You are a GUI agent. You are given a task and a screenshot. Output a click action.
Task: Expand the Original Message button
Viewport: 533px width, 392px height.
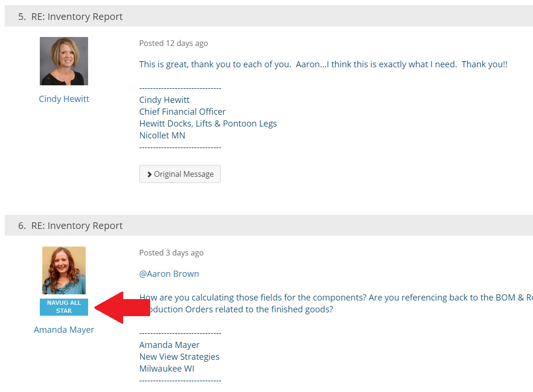(180, 174)
